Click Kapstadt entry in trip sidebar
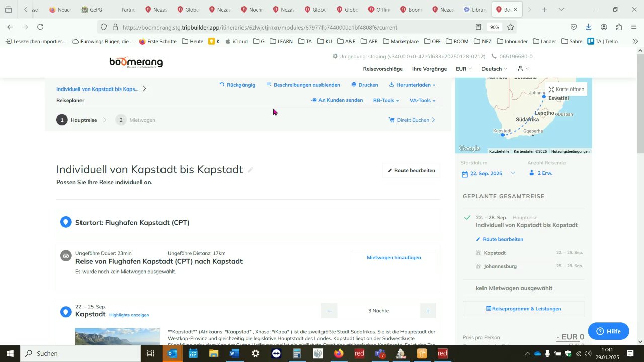644x362 pixels. tap(495, 253)
